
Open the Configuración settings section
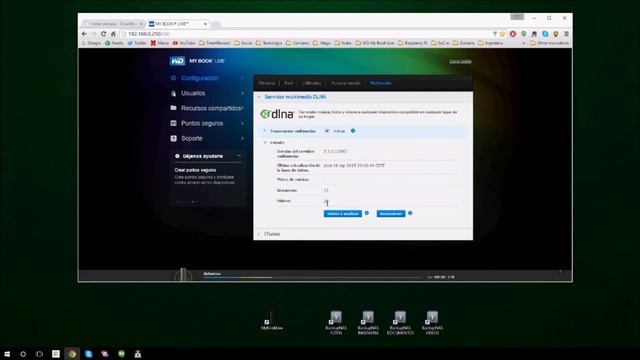pos(200,78)
